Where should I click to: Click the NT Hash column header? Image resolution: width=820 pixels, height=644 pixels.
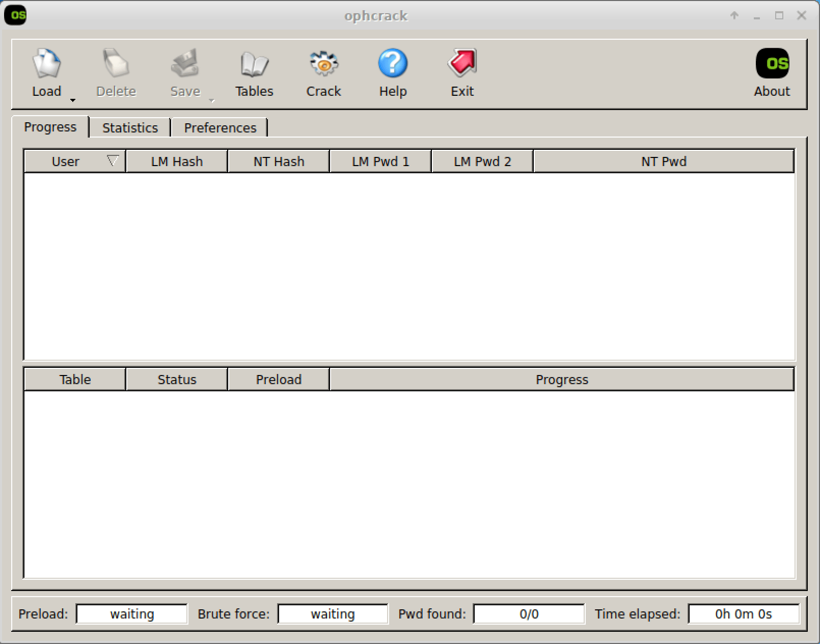(x=279, y=162)
